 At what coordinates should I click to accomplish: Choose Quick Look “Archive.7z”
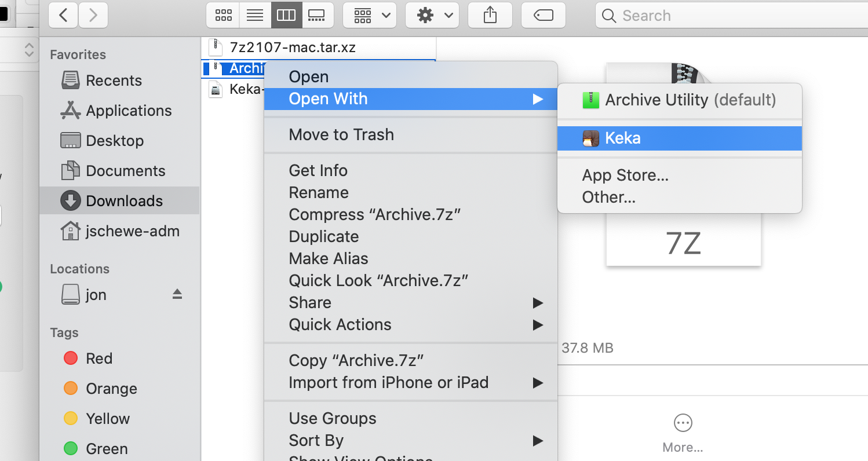(x=411, y=280)
